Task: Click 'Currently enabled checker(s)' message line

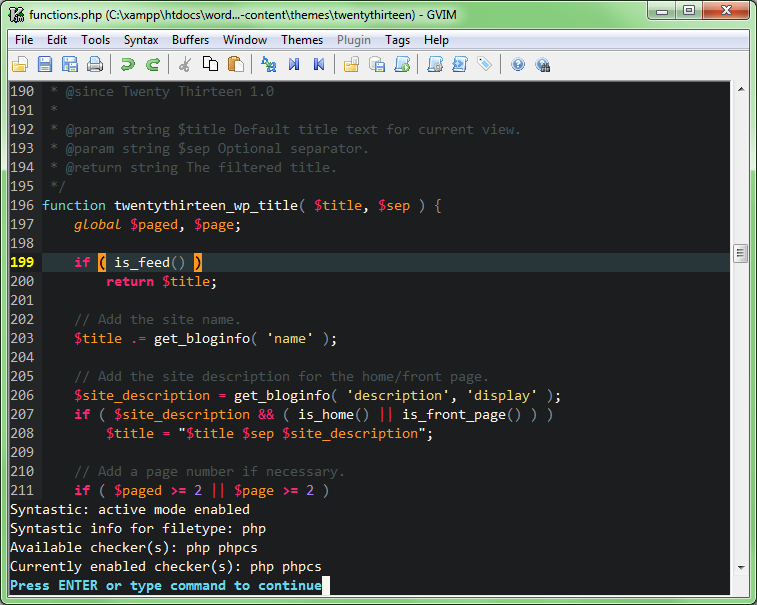Action: [x=166, y=566]
